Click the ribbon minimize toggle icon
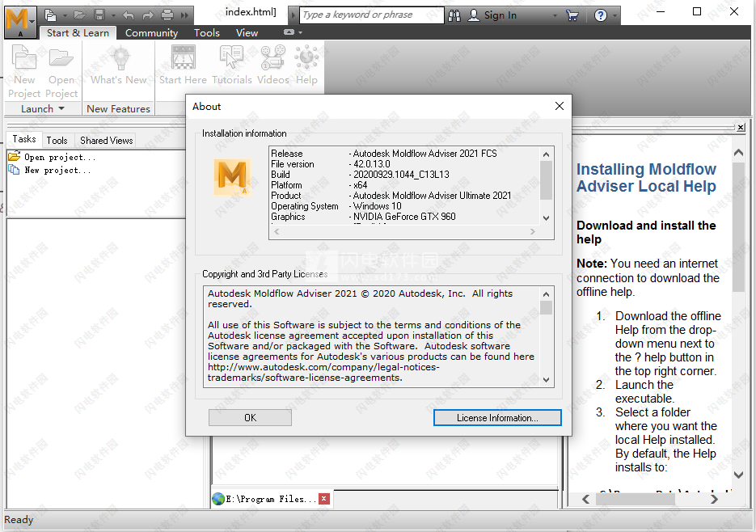This screenshot has width=756, height=532. [289, 32]
